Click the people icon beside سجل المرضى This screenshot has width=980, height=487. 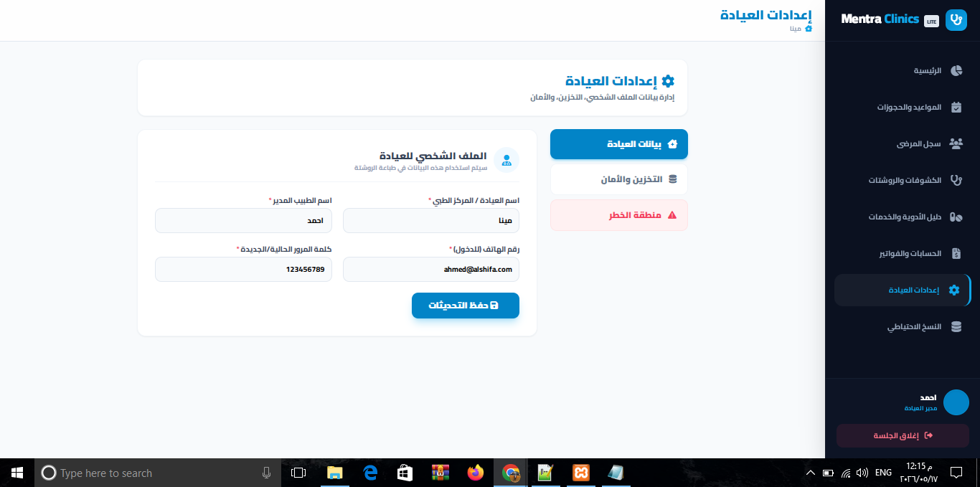tap(956, 143)
